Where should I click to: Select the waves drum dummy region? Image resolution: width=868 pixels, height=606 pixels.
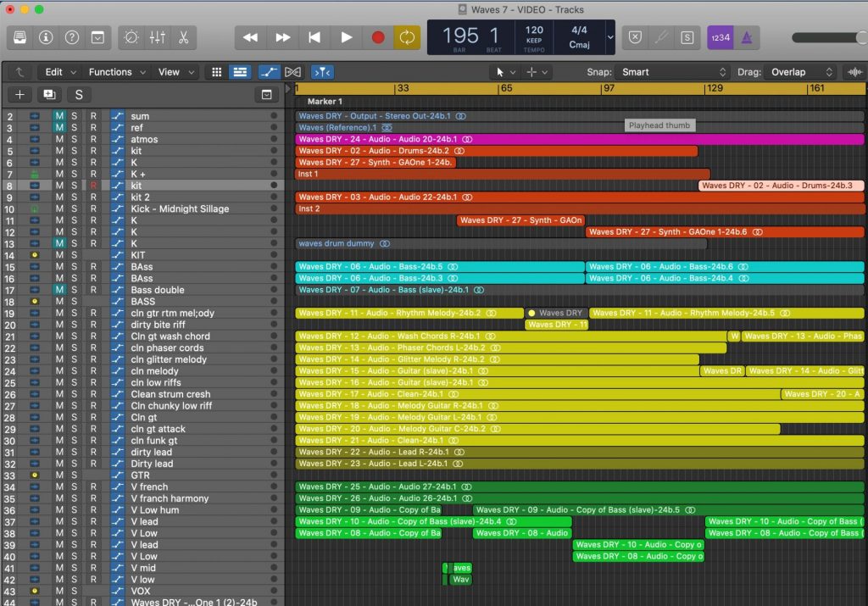501,243
